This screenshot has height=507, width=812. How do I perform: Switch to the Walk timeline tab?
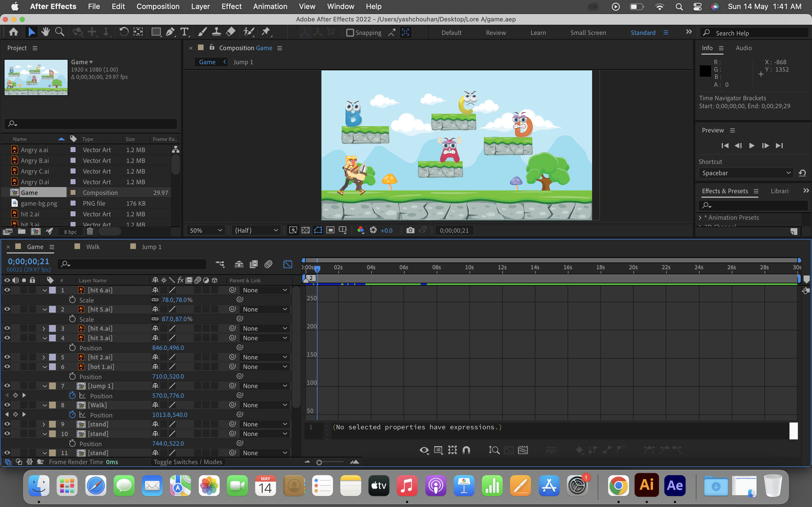(x=92, y=247)
